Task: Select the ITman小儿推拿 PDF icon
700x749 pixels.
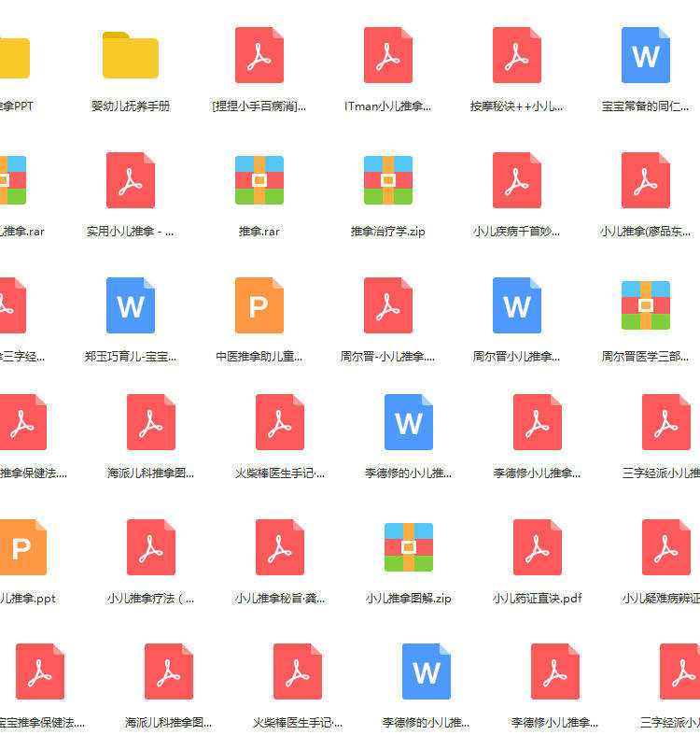Action: point(388,56)
